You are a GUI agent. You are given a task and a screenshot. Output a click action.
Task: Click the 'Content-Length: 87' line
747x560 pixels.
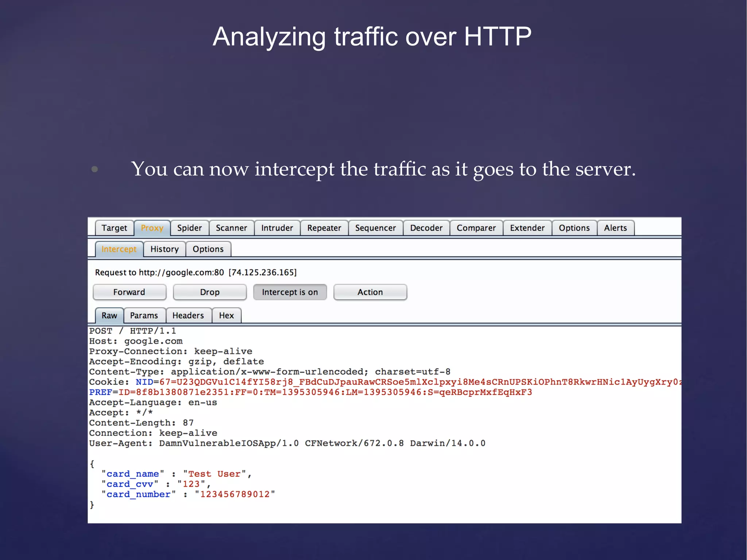click(x=142, y=423)
